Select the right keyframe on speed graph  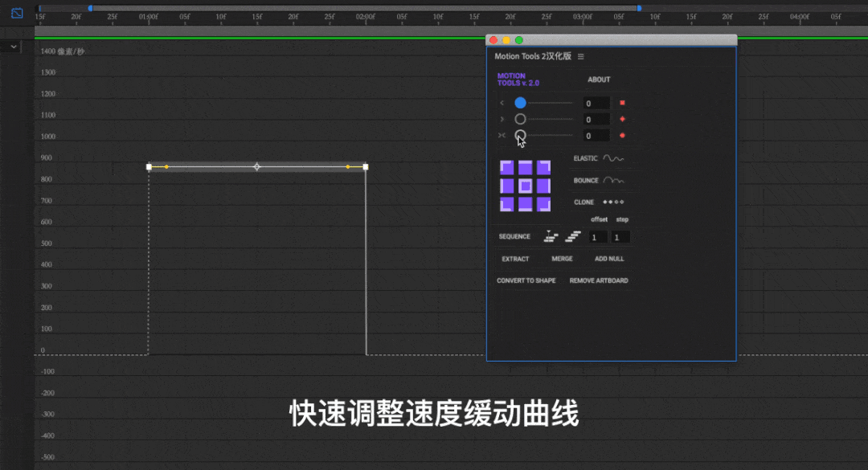coord(366,166)
